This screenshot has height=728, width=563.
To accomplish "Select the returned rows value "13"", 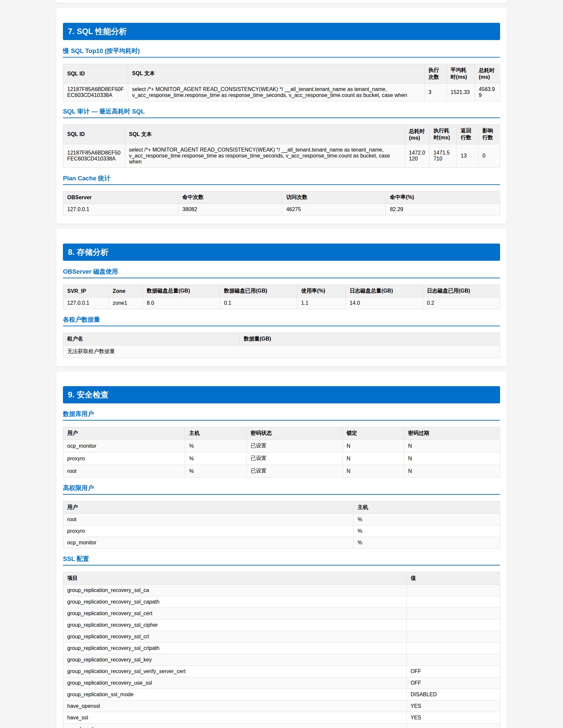I will (463, 156).
